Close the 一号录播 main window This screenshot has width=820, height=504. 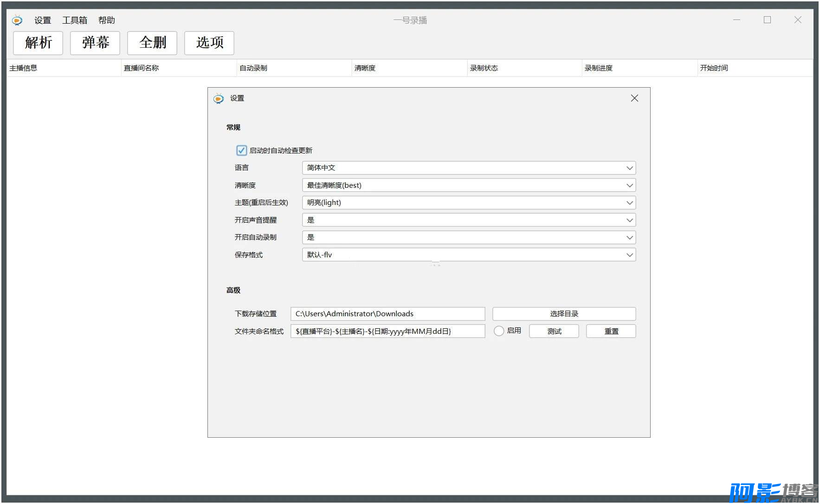[798, 20]
